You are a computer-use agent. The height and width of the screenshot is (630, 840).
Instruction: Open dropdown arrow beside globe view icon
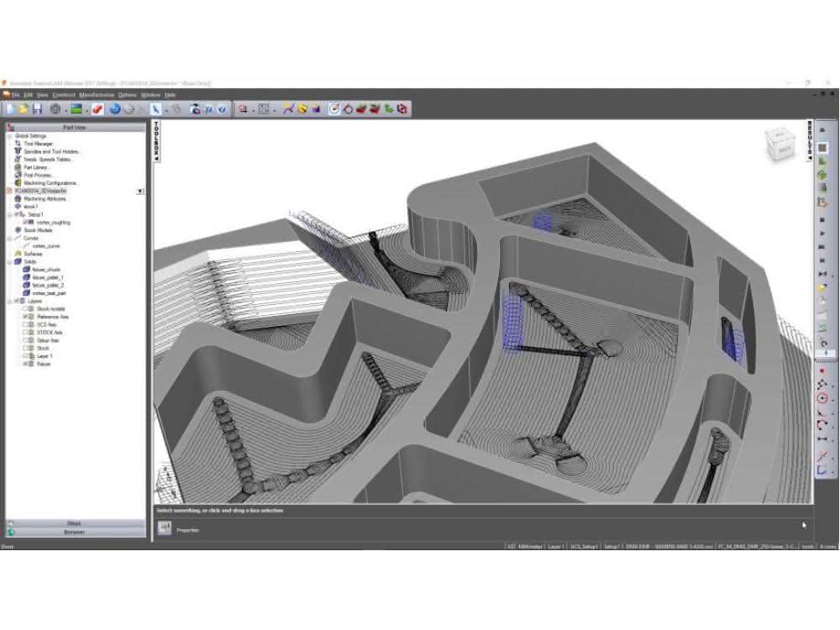point(65,110)
